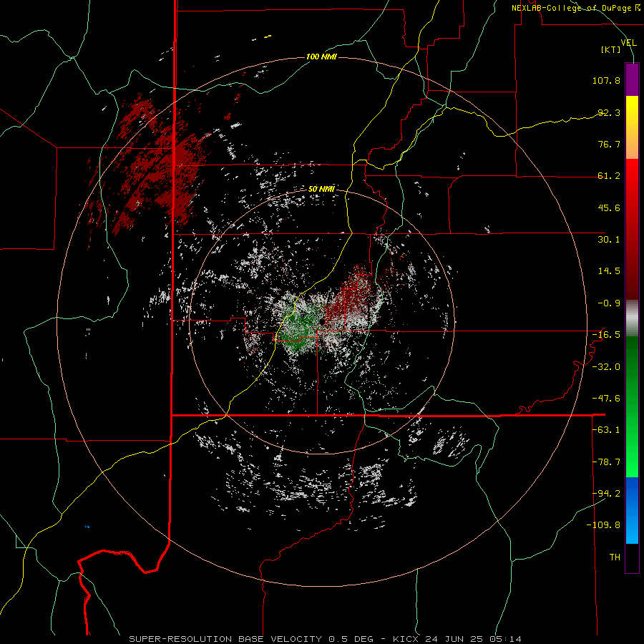This screenshot has height=644, width=644.
Task: Select the 107.8 scale value
Action: [606, 80]
